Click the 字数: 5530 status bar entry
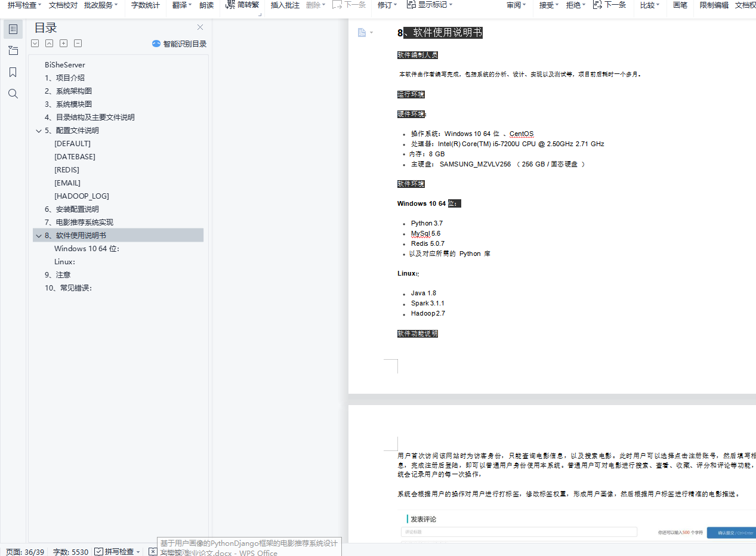The width and height of the screenshot is (756, 556). pos(70,552)
